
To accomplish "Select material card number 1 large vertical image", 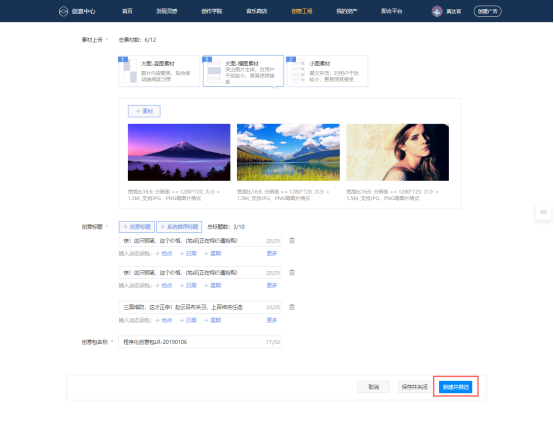I will pos(159,71).
